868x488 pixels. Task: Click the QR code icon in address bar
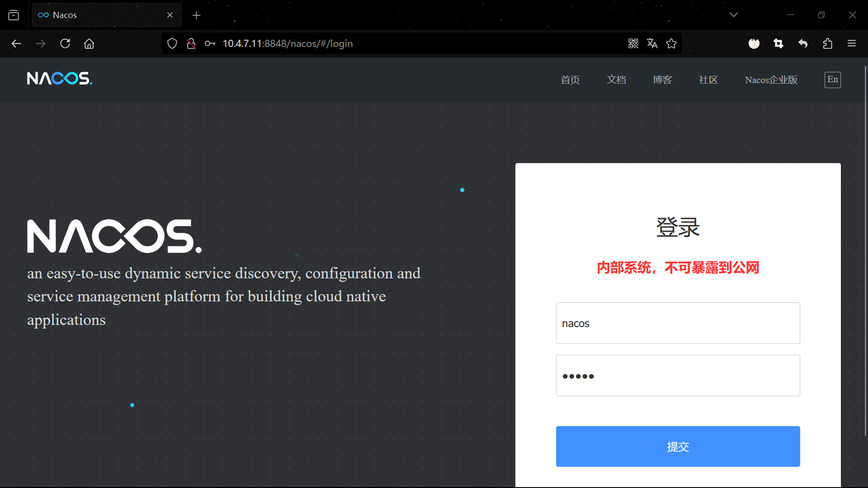pyautogui.click(x=633, y=43)
